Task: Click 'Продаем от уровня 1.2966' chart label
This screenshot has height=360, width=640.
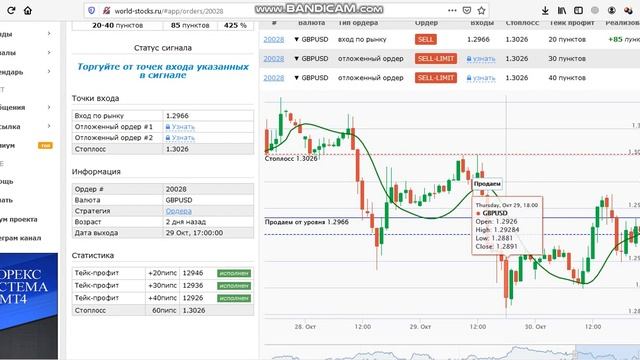Action: point(307,222)
